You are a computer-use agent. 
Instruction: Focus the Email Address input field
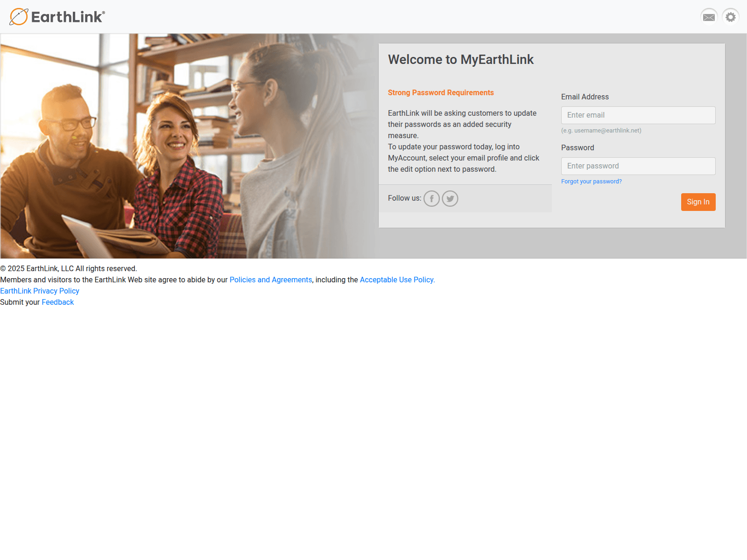pyautogui.click(x=638, y=115)
